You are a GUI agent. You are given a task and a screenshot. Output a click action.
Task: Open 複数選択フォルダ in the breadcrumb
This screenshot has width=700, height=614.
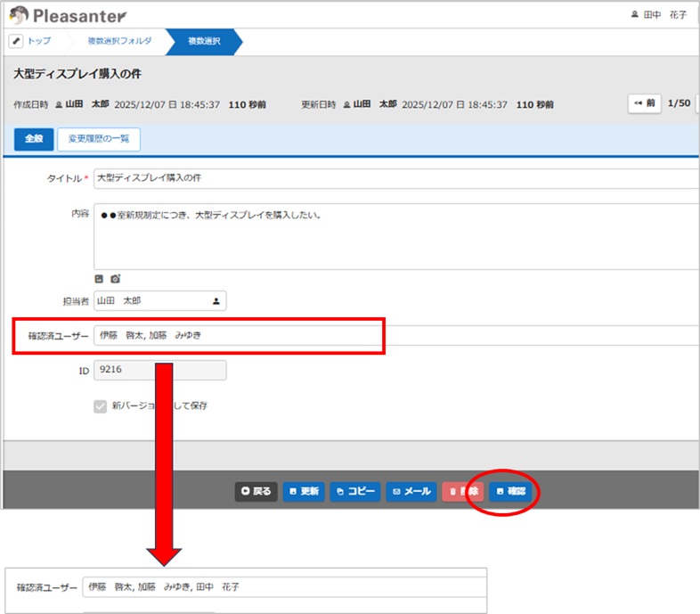pos(119,41)
